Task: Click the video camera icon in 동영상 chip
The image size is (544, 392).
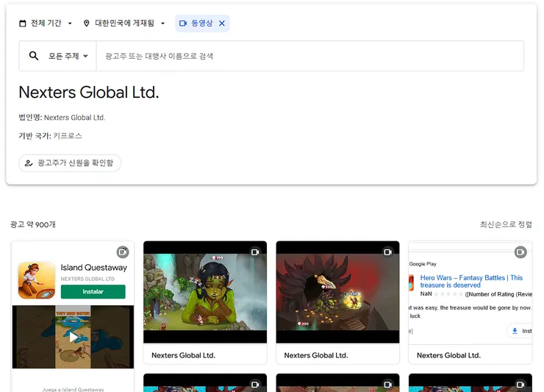Action: (183, 24)
